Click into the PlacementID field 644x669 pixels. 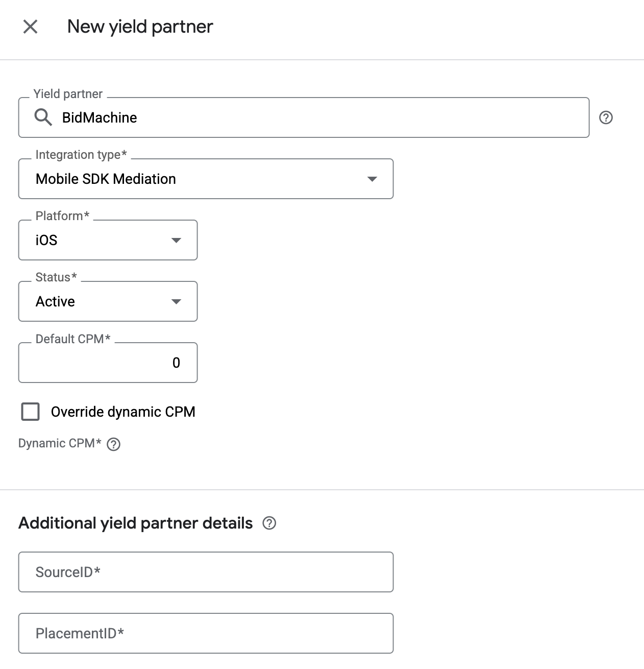[206, 633]
